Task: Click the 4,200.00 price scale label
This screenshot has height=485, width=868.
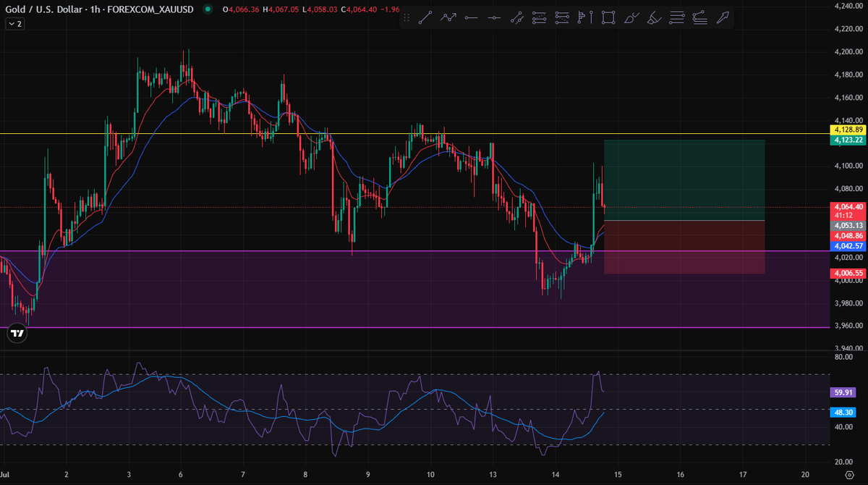Action: [847, 52]
